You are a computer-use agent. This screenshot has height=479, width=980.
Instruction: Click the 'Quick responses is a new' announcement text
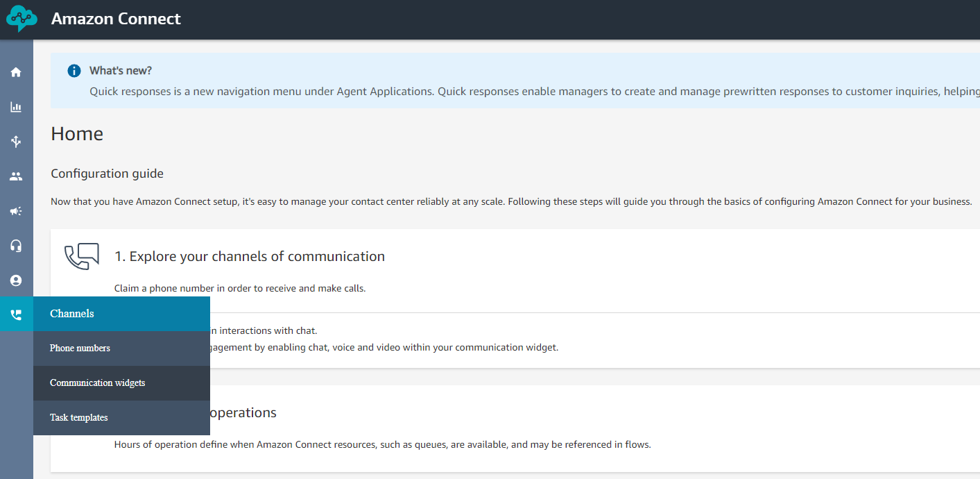pyautogui.click(x=535, y=92)
